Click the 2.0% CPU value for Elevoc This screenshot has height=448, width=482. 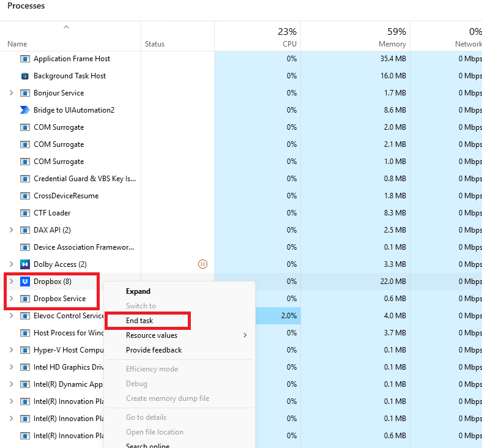(x=289, y=316)
